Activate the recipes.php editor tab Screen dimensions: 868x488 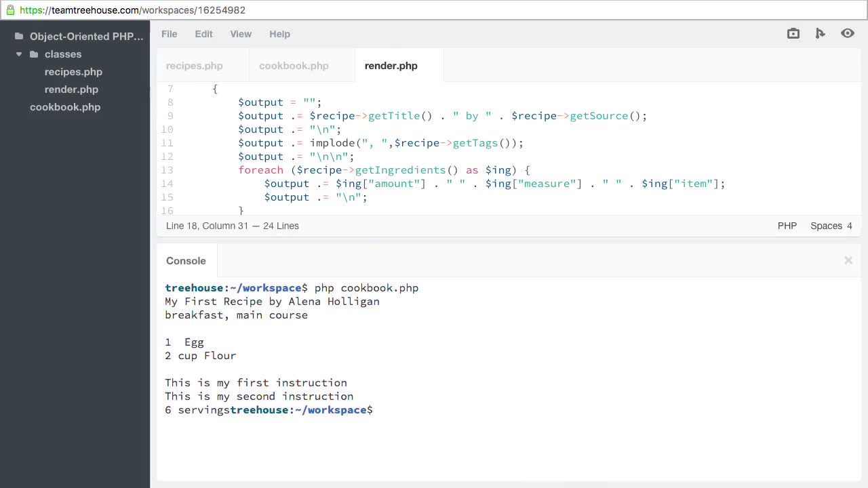click(194, 66)
